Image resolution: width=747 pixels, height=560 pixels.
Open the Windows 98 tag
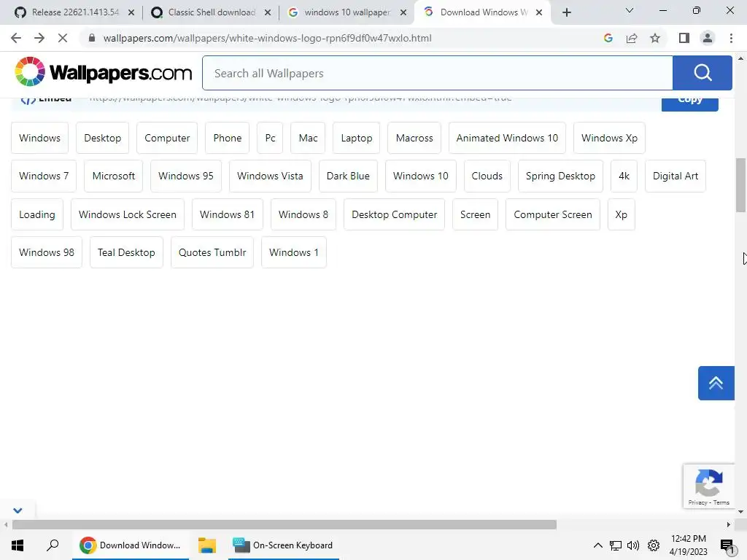[x=46, y=252]
